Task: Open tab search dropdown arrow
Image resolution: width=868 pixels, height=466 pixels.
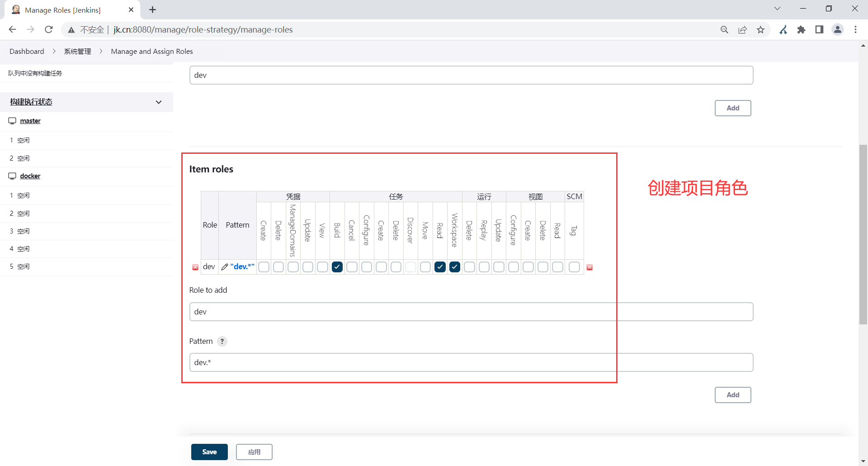Action: coord(777,9)
